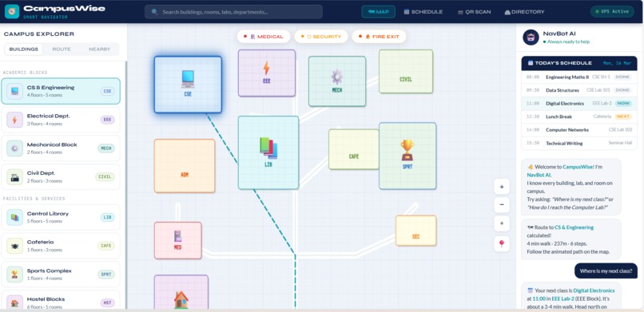644x312 pixels.
Task: Click the Technical Writing schedule row
Action: (x=579, y=143)
